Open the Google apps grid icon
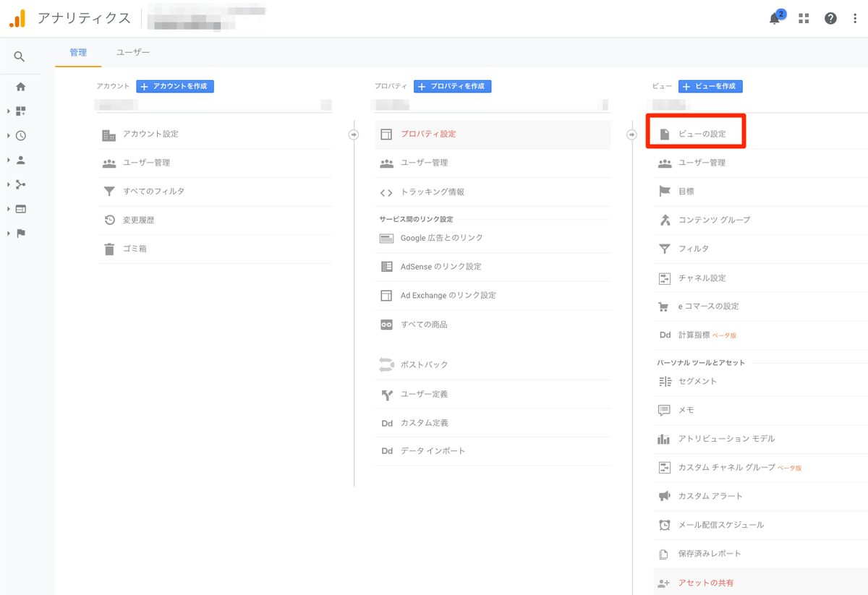 804,19
